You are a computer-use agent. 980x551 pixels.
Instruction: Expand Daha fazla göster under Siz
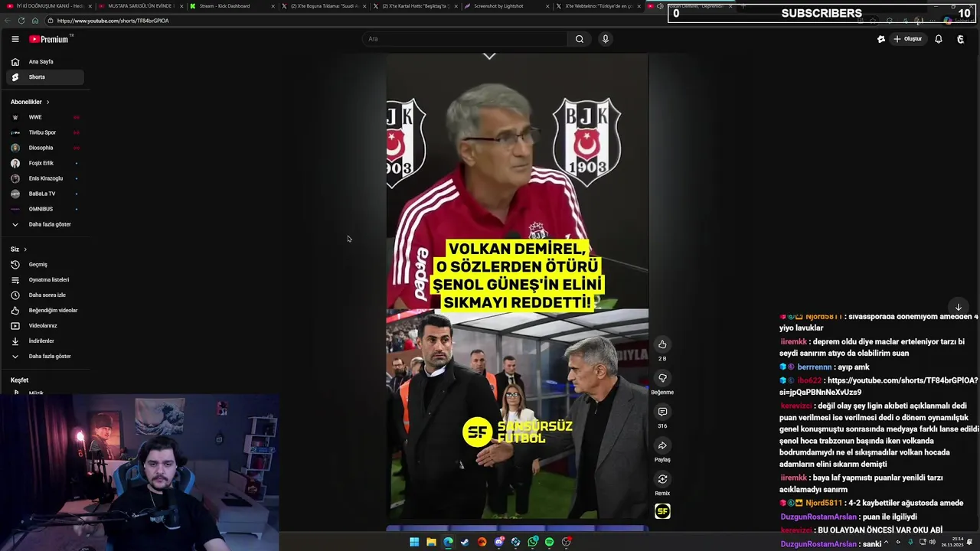[45, 357]
